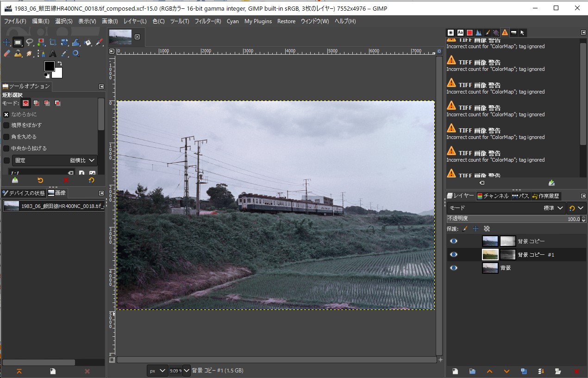The height and width of the screenshot is (378, 588).
Task: Open the foreground color black swatch
Action: [49, 66]
